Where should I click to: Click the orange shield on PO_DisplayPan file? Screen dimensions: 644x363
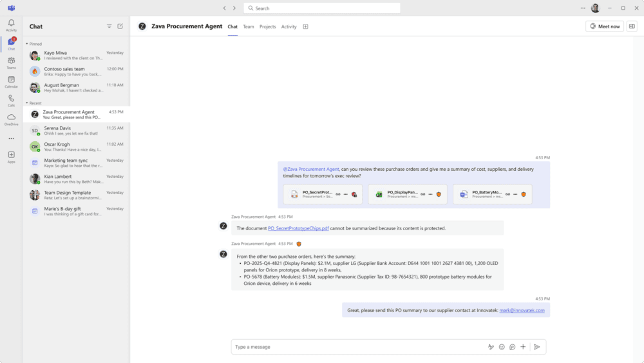pyautogui.click(x=439, y=195)
